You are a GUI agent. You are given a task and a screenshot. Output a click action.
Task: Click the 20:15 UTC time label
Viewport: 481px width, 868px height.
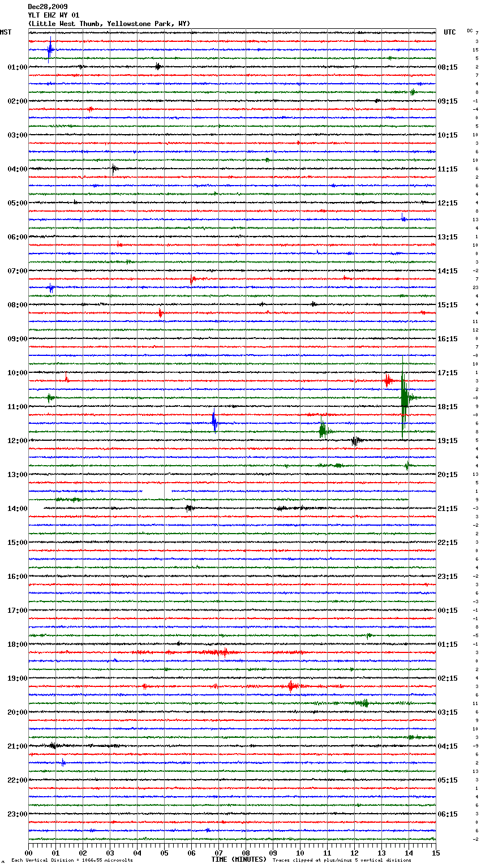click(448, 475)
